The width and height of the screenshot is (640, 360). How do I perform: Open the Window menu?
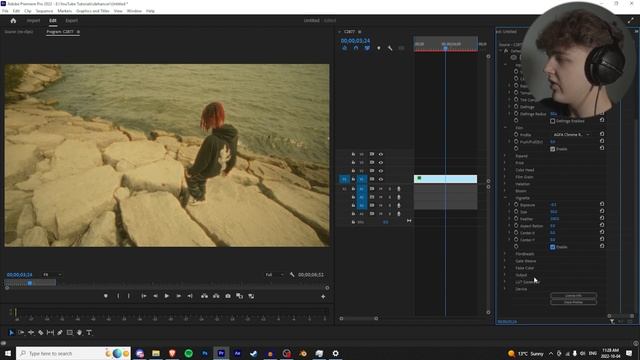(134, 11)
